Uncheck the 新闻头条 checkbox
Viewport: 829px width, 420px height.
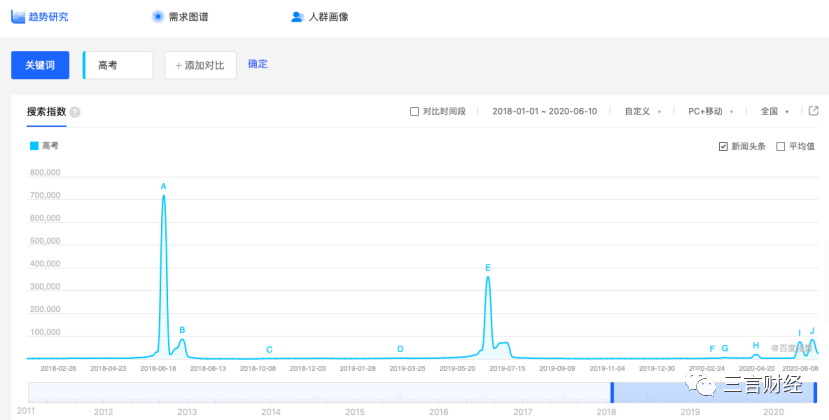(723, 147)
